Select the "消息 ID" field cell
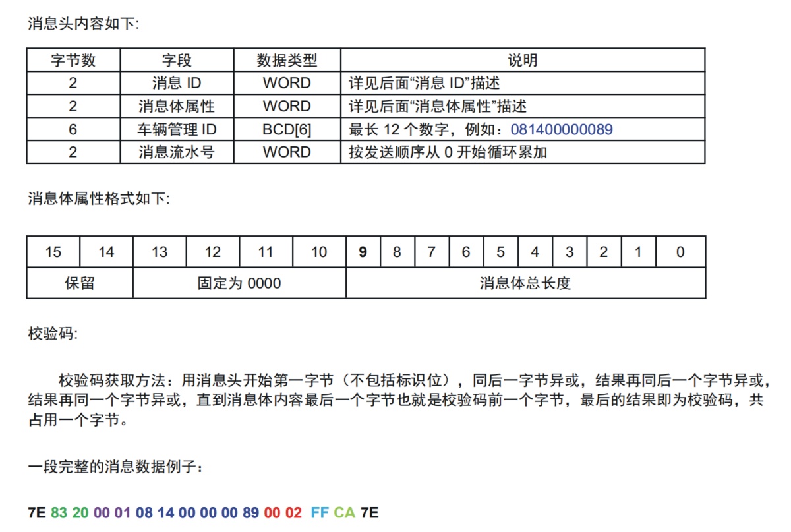This screenshot has height=532, width=791. click(177, 83)
